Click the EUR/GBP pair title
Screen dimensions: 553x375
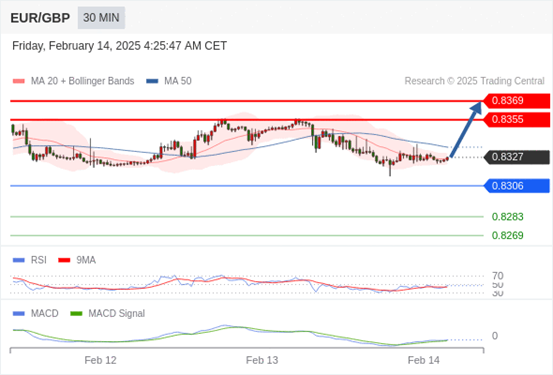40,18
